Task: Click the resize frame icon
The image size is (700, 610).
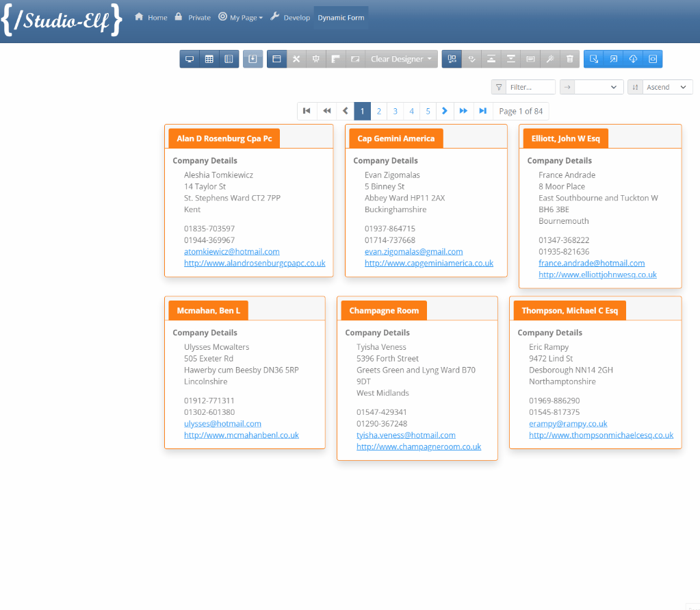Action: pyautogui.click(x=355, y=59)
